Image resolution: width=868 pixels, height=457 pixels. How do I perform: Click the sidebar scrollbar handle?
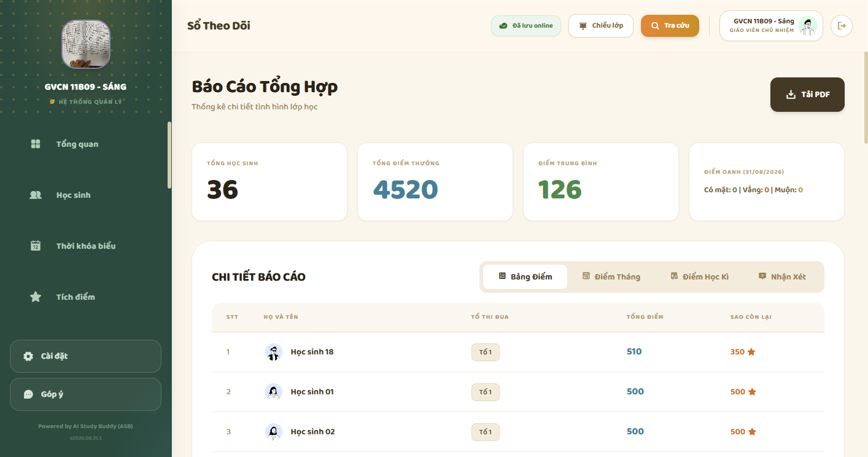point(169,155)
